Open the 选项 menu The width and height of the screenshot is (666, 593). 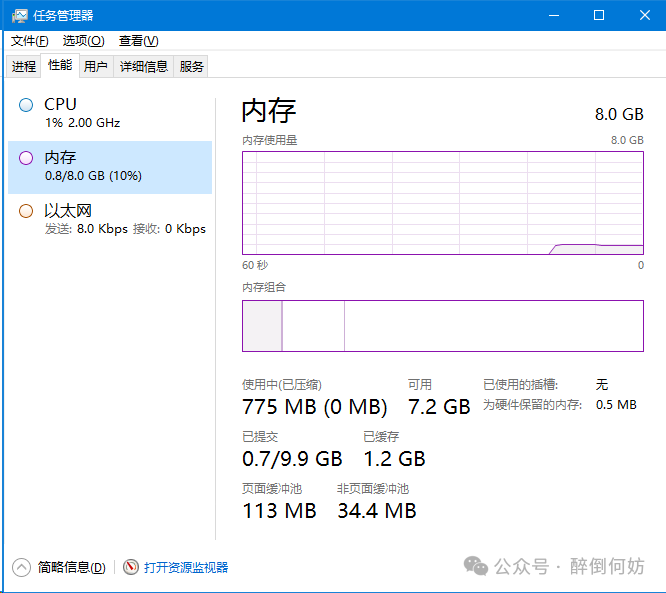click(x=83, y=41)
